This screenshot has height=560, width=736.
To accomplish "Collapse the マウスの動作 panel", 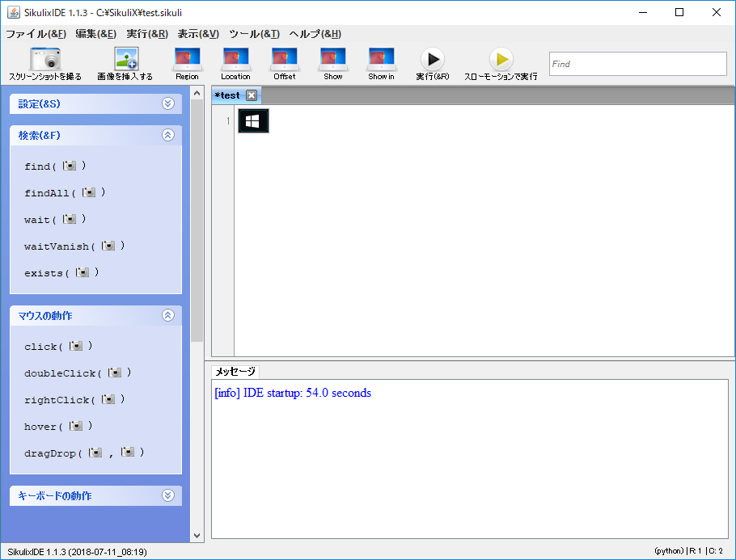I will point(168,315).
